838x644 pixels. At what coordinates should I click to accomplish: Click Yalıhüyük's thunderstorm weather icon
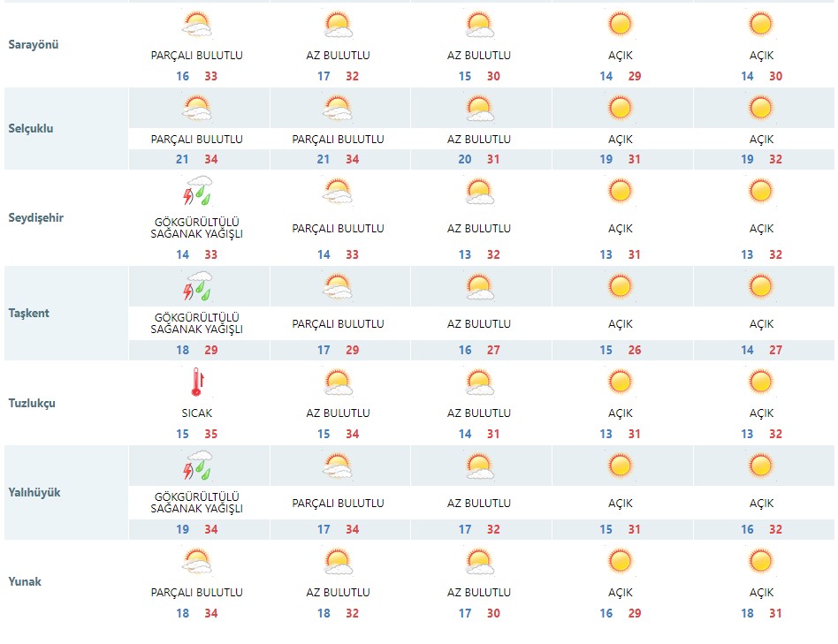(x=197, y=466)
